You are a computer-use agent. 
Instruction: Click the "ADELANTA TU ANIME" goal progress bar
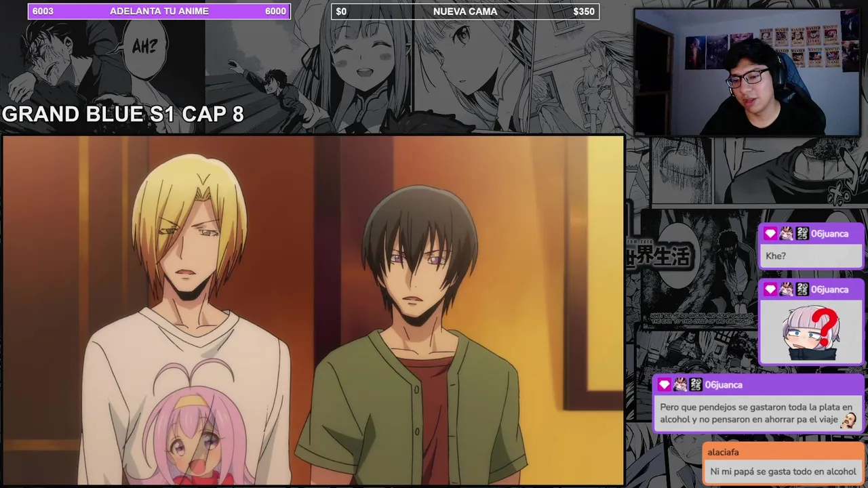coord(159,12)
